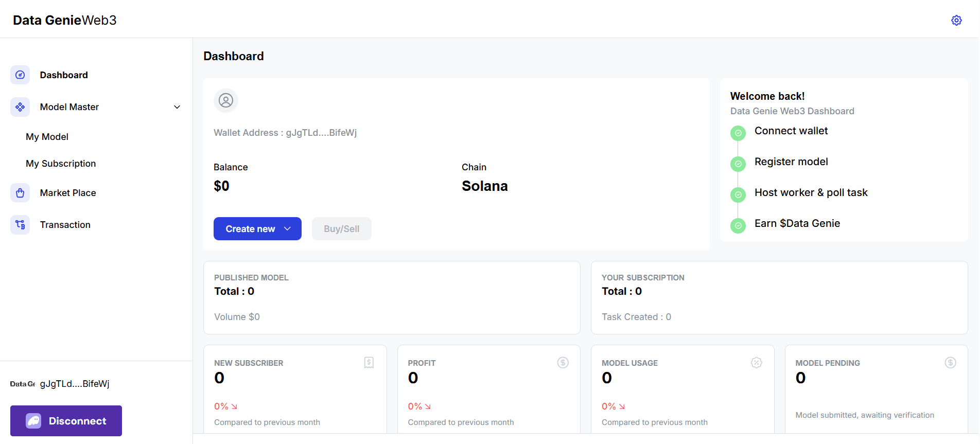Screen dimensions: 980x444
Task: Open the Create new dropdown arrow
Action: 288,228
